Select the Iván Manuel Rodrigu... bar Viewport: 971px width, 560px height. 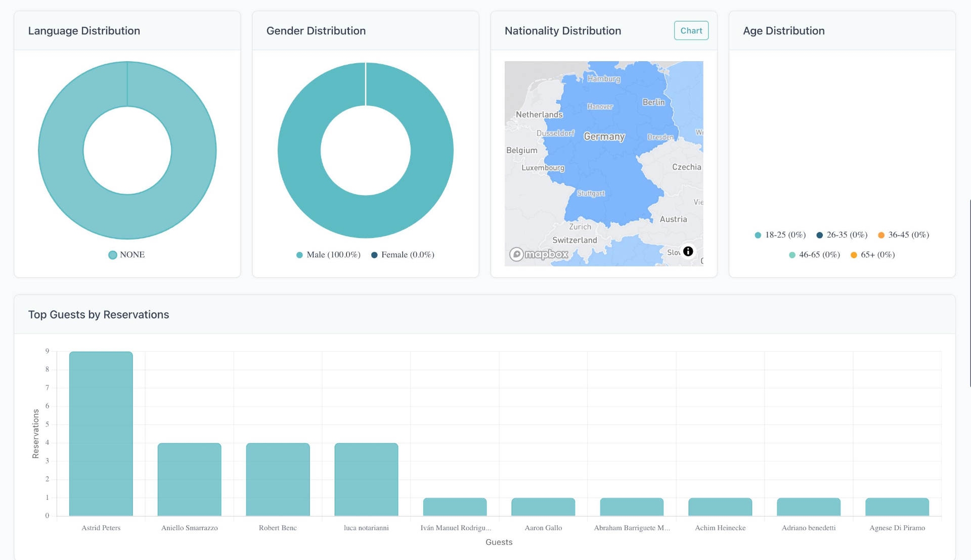coord(455,507)
